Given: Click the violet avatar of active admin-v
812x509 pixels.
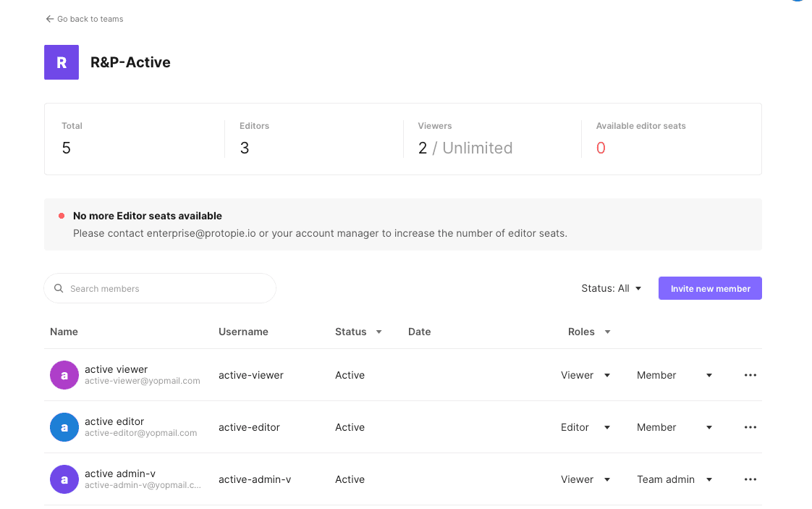Looking at the screenshot, I should click(64, 479).
